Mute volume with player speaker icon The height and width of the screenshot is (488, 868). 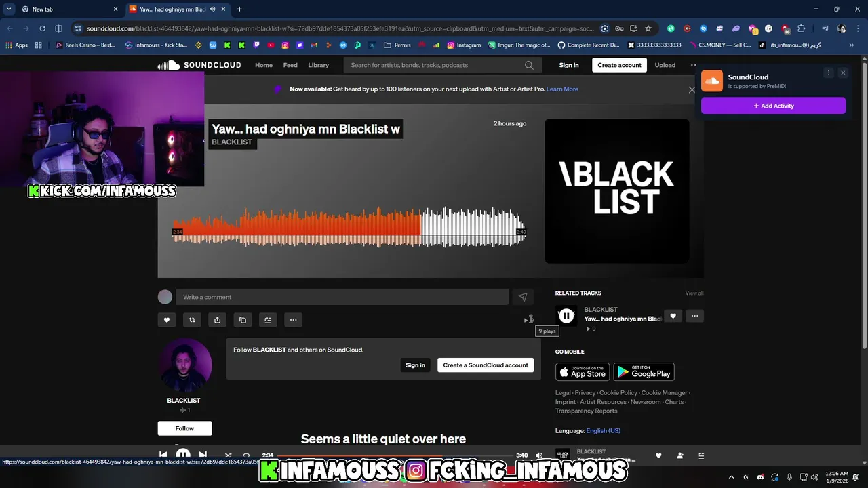539,455
